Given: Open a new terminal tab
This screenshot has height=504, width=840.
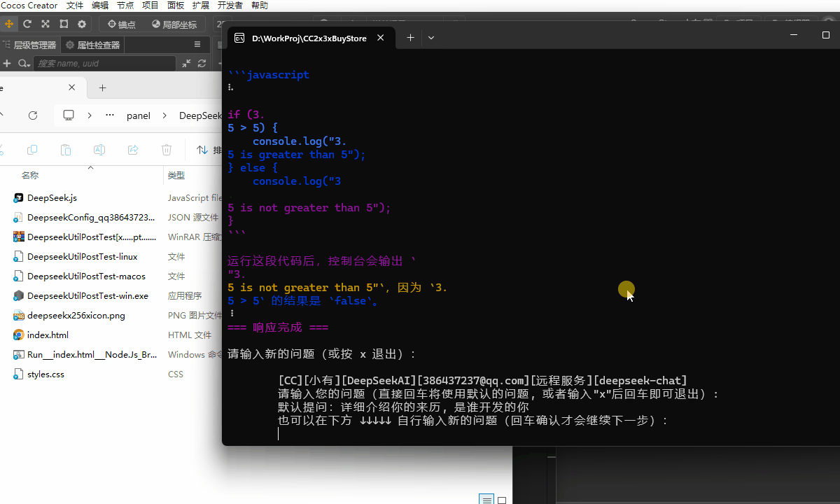Looking at the screenshot, I should click(x=411, y=38).
